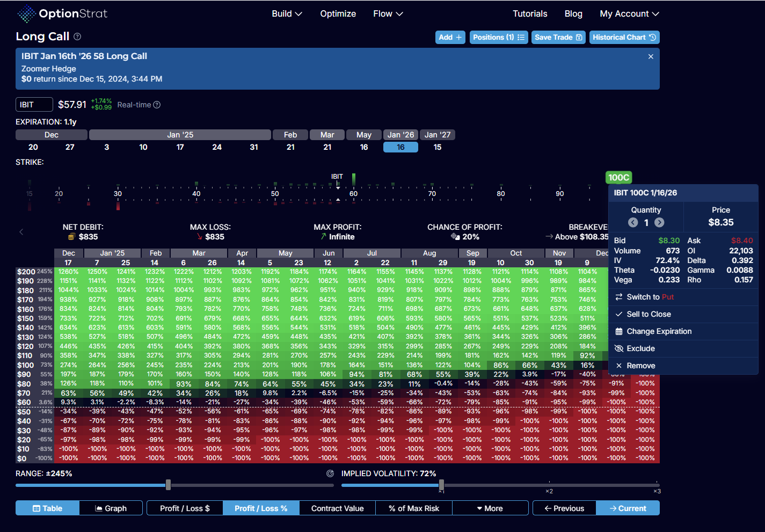
Task: Decrease quantity with left arrow
Action: tap(633, 222)
